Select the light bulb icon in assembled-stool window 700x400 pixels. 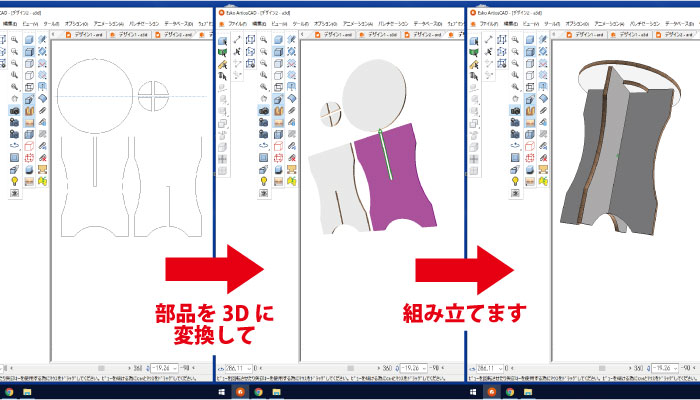click(515, 181)
